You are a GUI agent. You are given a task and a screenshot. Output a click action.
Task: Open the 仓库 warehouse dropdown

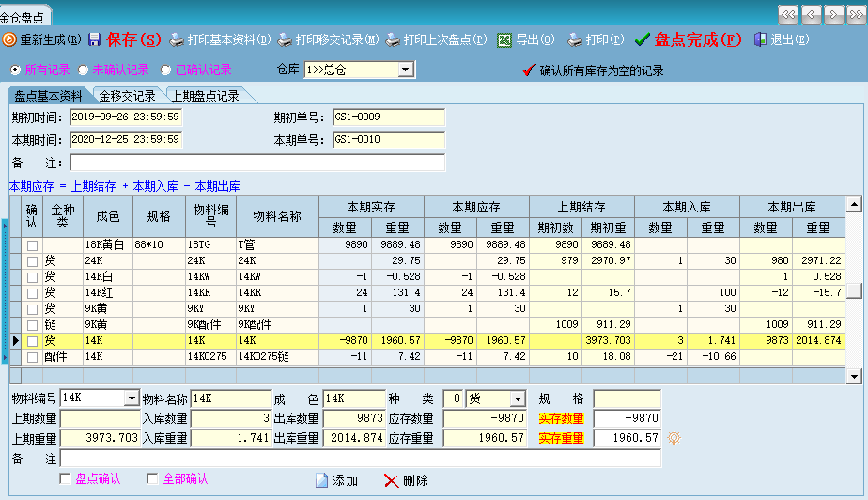406,70
